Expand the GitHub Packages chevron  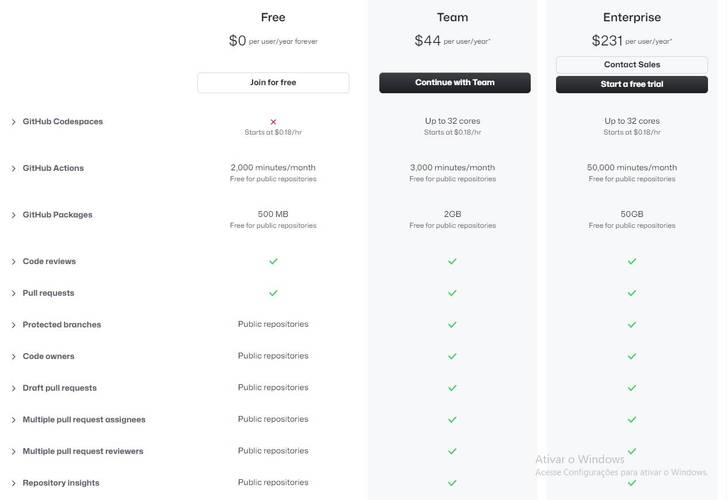[13, 215]
